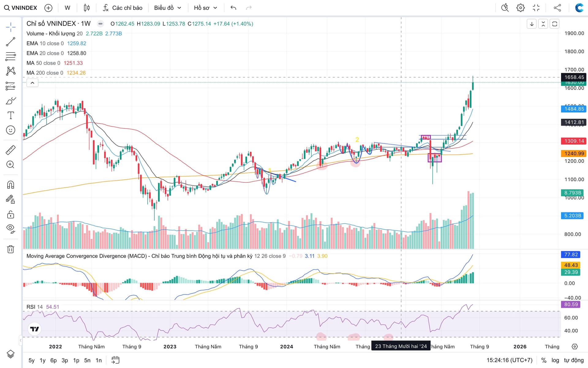This screenshot has height=368, width=588.
Task: Click the 5y range button
Action: click(x=32, y=360)
